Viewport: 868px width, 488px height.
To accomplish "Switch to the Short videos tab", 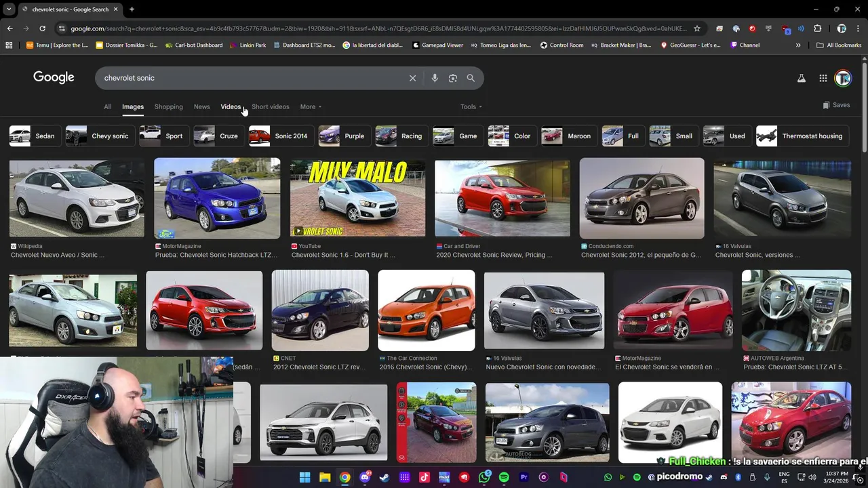I will pyautogui.click(x=271, y=106).
